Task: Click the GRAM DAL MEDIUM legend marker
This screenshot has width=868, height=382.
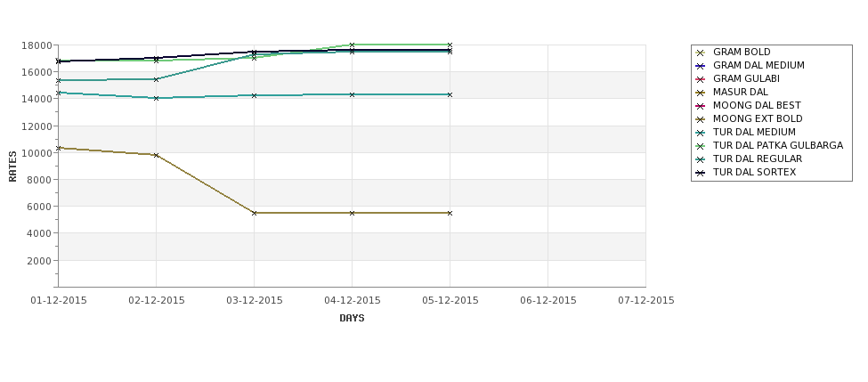Action: [701, 66]
